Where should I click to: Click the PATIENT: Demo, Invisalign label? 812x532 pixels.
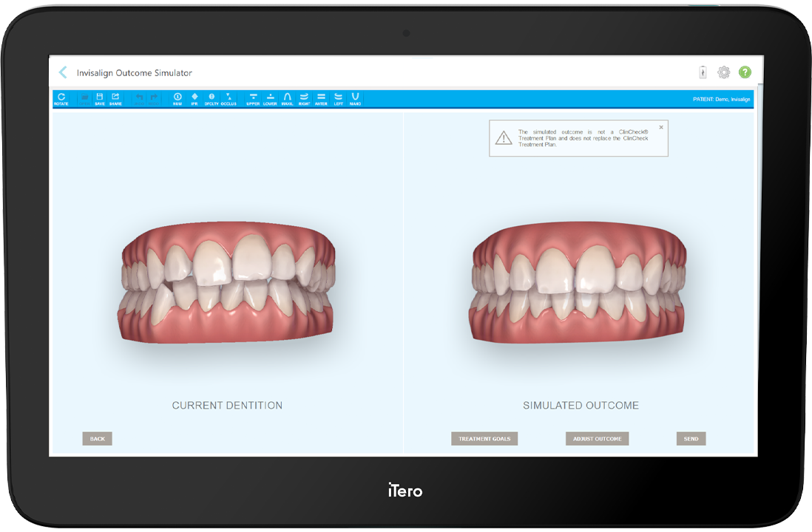click(x=721, y=99)
